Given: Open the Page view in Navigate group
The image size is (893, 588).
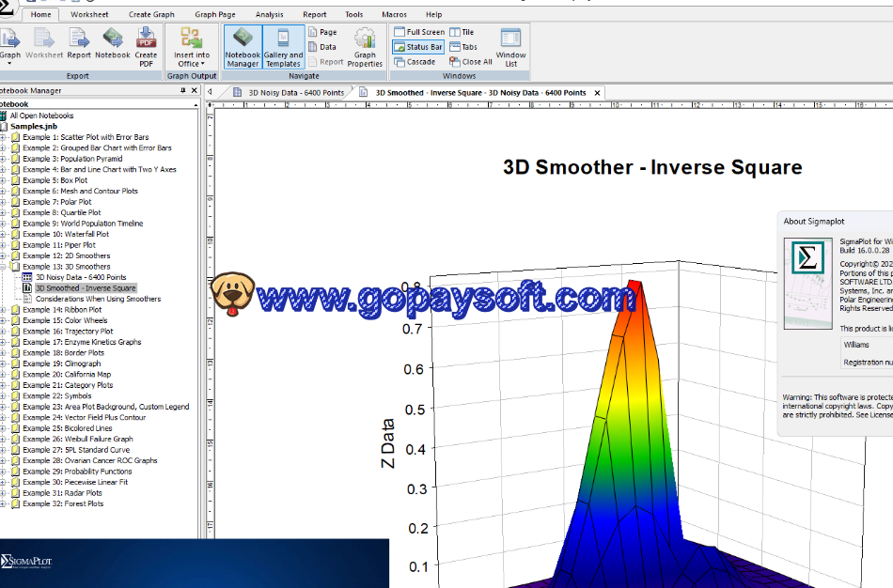Looking at the screenshot, I should click(322, 32).
